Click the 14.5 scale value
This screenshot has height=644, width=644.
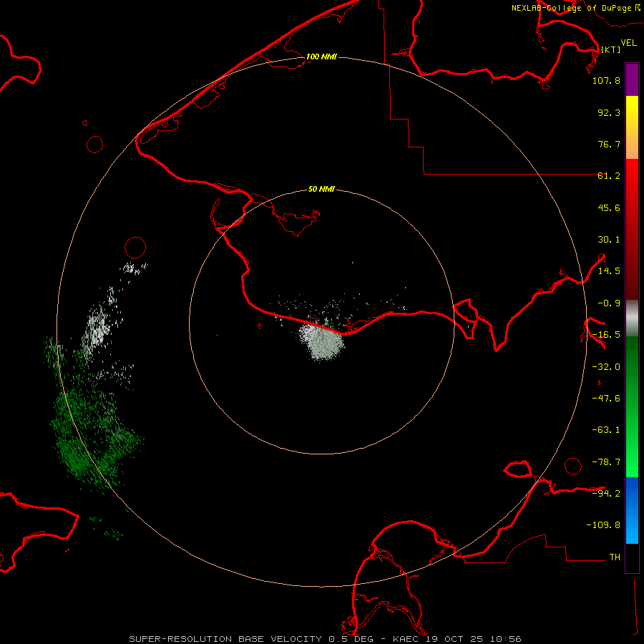pos(609,271)
